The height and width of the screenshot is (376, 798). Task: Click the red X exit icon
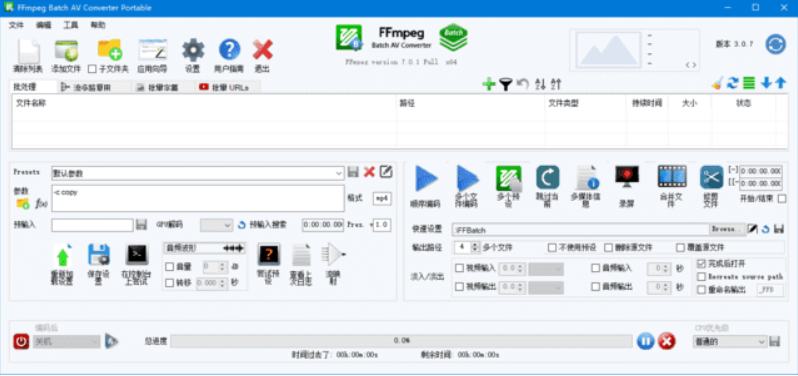point(263,50)
